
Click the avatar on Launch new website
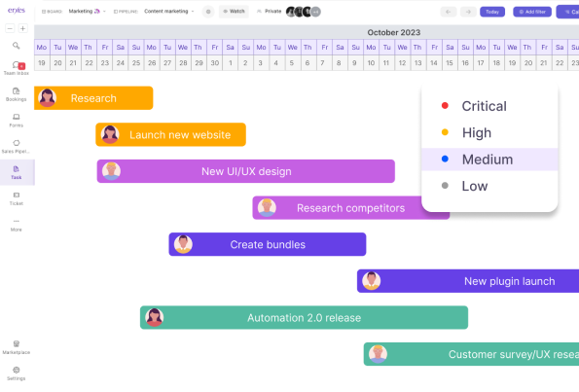click(x=110, y=134)
